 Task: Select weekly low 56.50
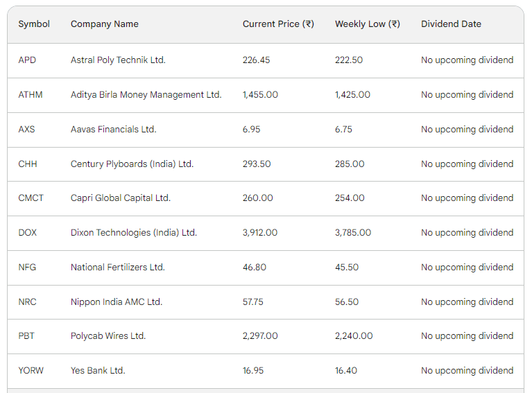coord(347,302)
